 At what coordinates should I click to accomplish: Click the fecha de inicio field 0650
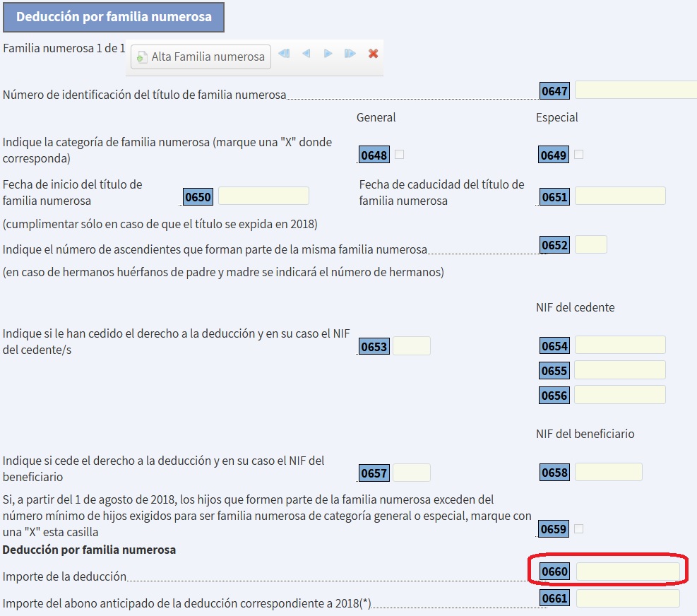263,196
